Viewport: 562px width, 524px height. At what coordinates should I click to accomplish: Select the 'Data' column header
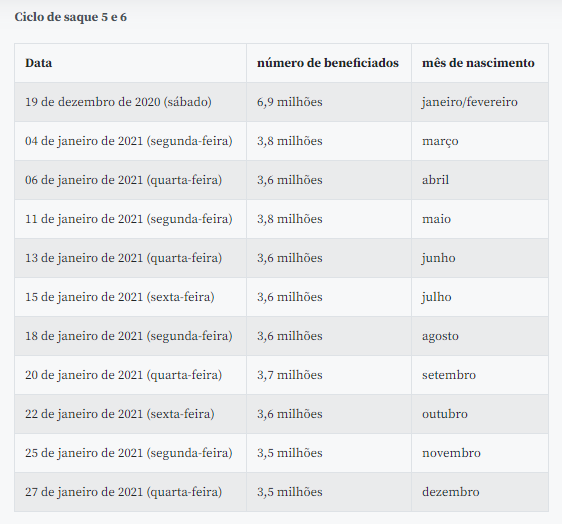click(x=130, y=63)
